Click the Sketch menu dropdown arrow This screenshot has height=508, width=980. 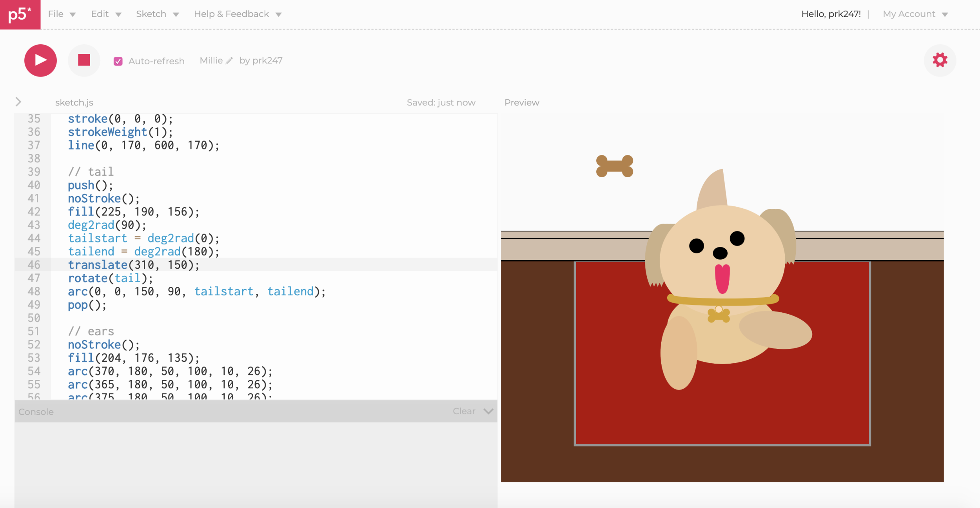(176, 15)
